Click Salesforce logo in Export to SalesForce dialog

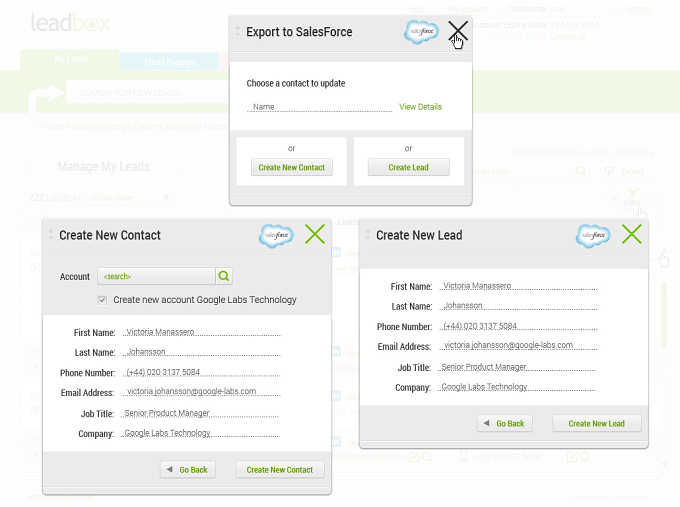tap(421, 32)
